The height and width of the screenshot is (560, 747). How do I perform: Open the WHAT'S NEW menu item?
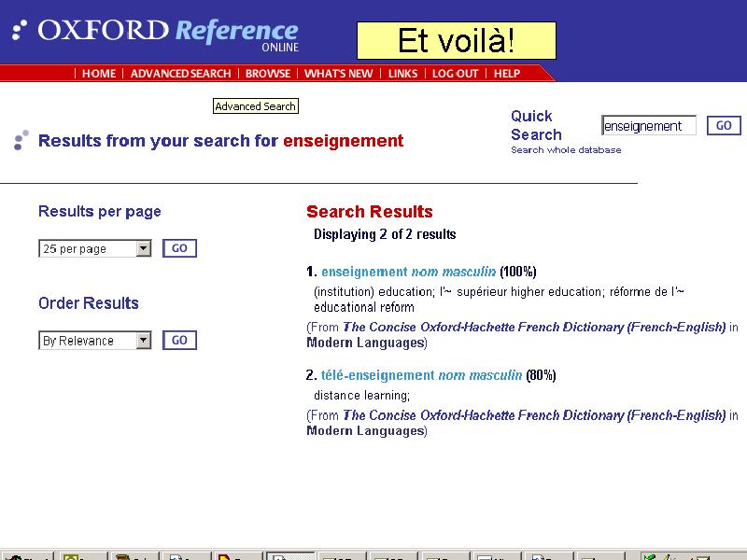coord(338,74)
